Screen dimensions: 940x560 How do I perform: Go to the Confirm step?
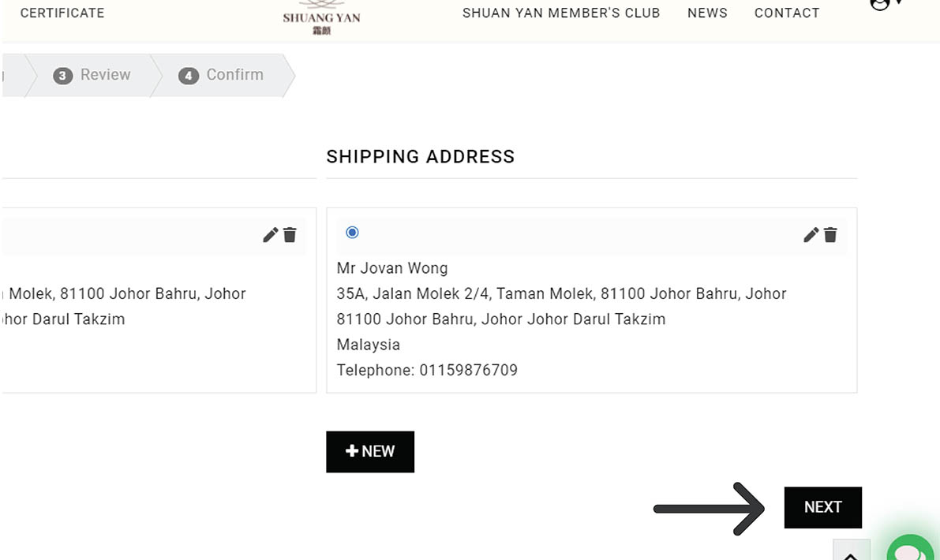tap(222, 75)
